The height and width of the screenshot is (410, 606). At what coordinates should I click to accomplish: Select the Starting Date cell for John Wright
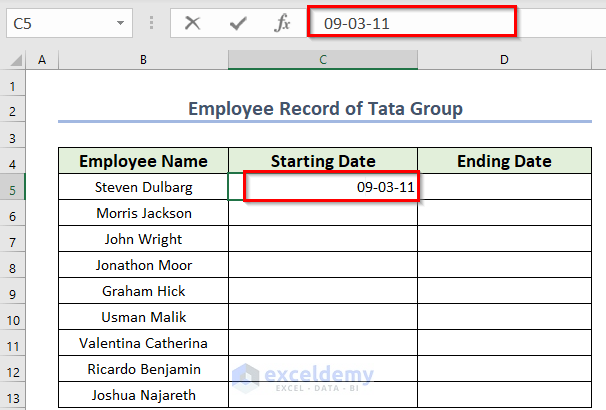coord(323,239)
